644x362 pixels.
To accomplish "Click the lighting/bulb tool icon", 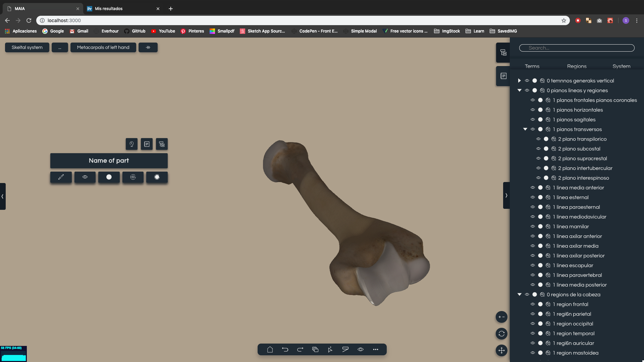I will click(131, 144).
